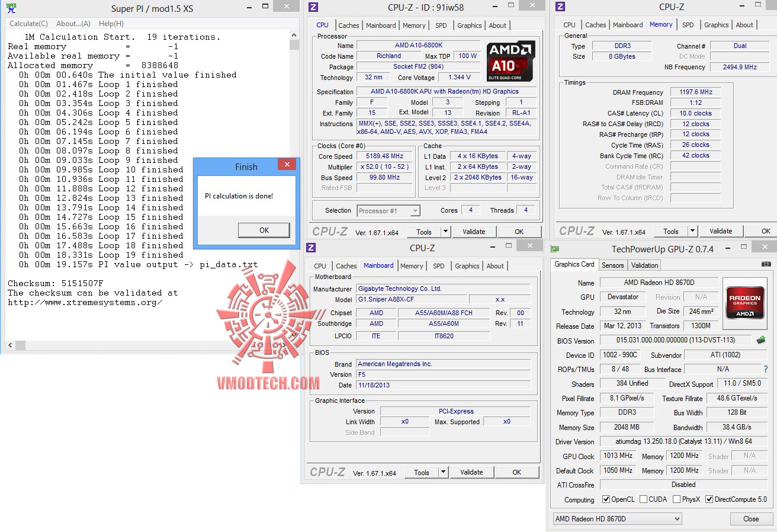Open the Help(H) menu in Super PI
Viewport: 777px width, 532px height.
111,24
